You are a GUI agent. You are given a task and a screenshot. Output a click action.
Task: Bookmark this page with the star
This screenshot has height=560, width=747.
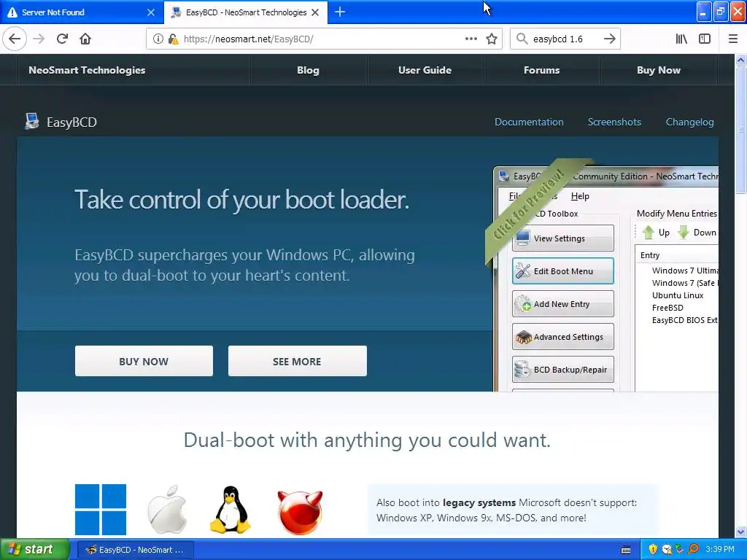tap(492, 39)
